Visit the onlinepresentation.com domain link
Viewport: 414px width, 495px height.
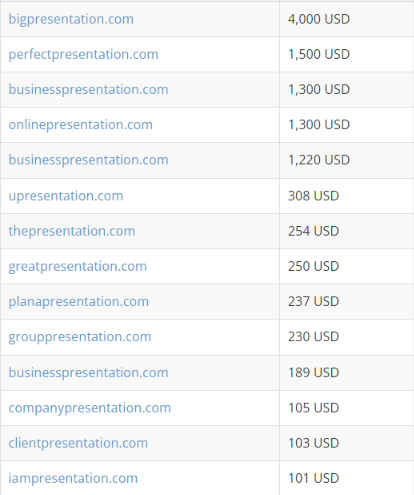point(80,125)
